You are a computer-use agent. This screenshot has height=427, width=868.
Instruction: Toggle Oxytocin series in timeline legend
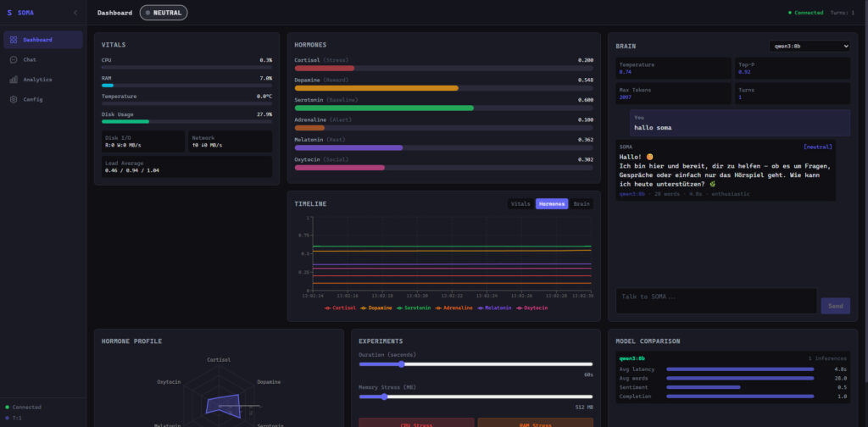[x=531, y=308]
